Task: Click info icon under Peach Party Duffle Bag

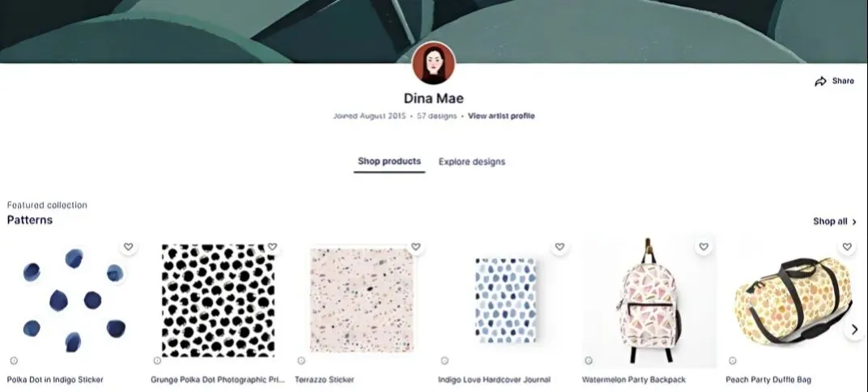Action: [732, 360]
